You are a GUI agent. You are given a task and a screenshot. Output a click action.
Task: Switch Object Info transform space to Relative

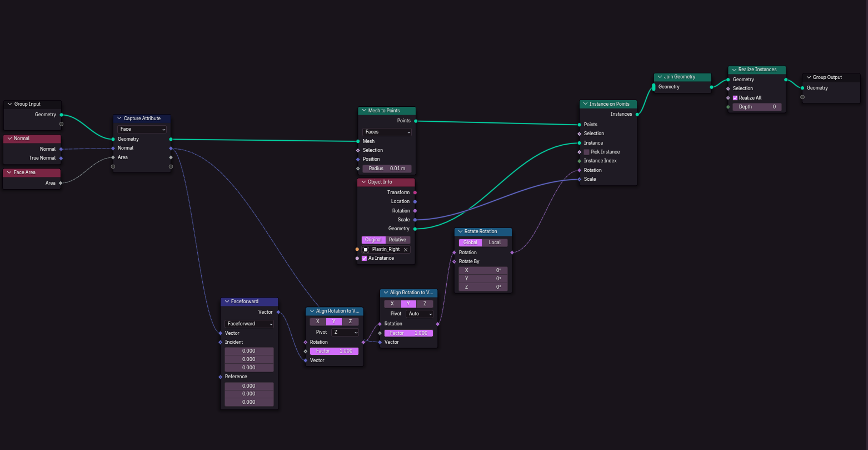397,240
